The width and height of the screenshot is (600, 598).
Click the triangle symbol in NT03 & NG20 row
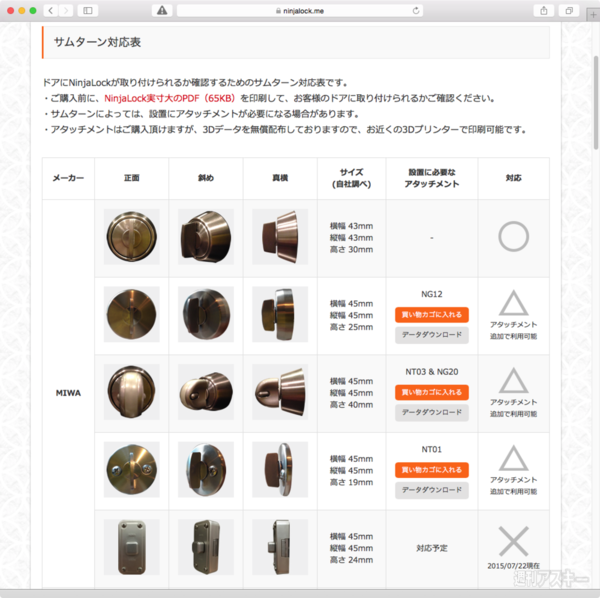[514, 381]
